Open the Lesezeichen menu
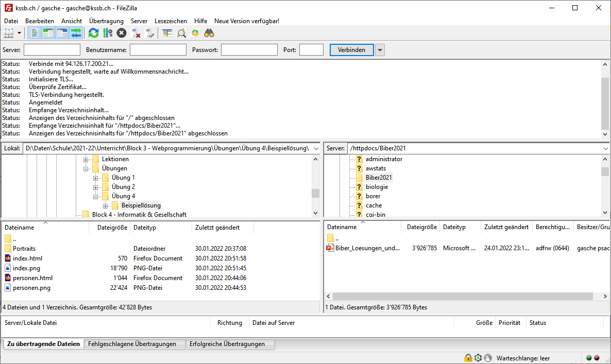The width and height of the screenshot is (611, 364). (x=171, y=21)
